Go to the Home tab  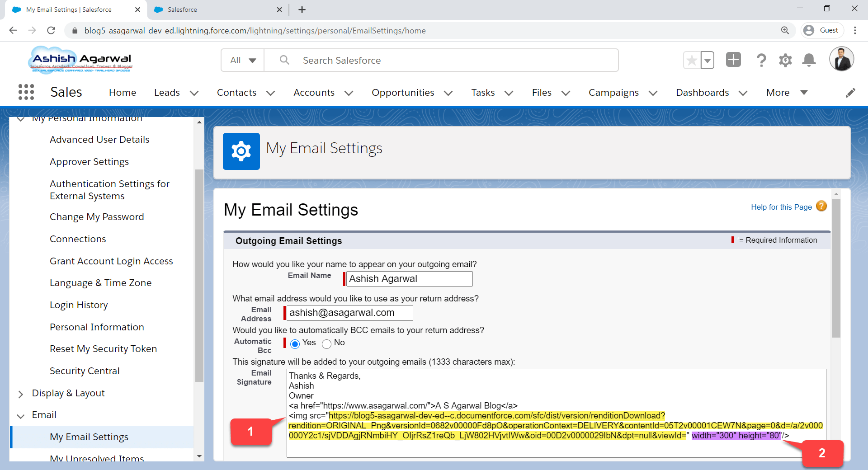click(123, 93)
